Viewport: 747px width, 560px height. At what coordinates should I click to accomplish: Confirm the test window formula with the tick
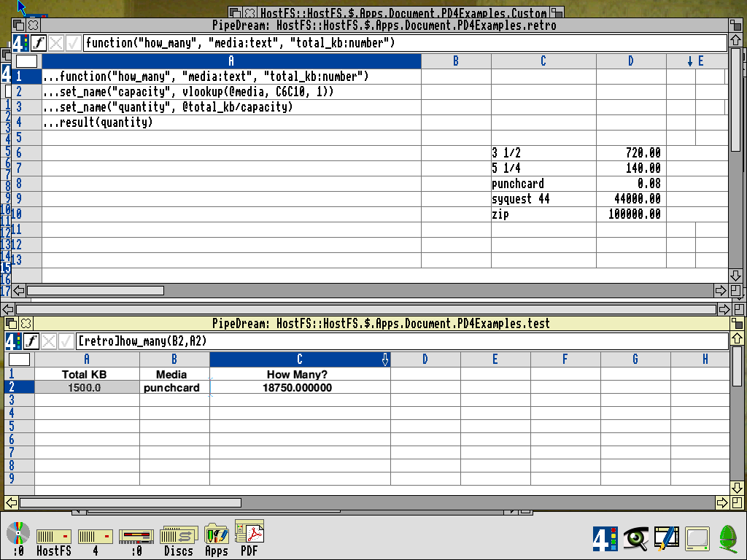(66, 341)
